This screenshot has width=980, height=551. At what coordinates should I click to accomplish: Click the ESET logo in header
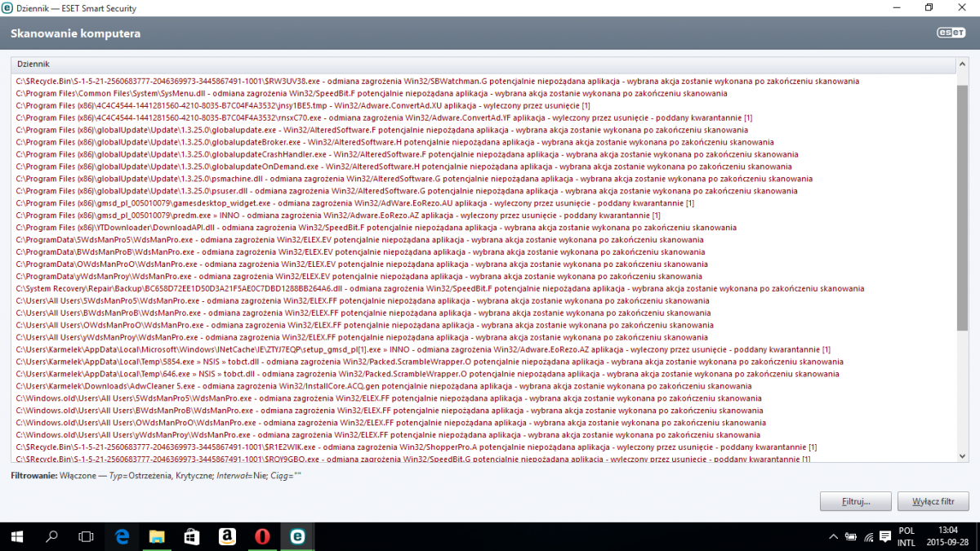[x=951, y=33]
